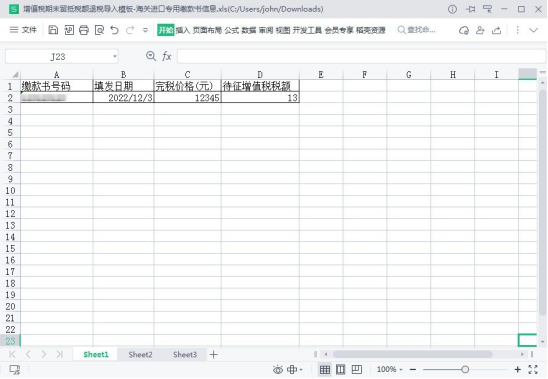Image resolution: width=548 pixels, height=379 pixels.
Task: Click the info icon in title bar
Action: 452,9
